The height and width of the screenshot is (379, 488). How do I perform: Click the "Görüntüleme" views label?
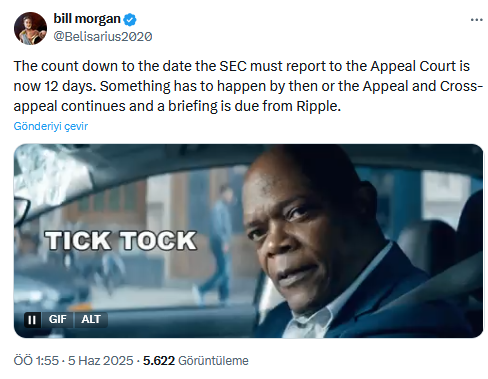[x=213, y=361]
